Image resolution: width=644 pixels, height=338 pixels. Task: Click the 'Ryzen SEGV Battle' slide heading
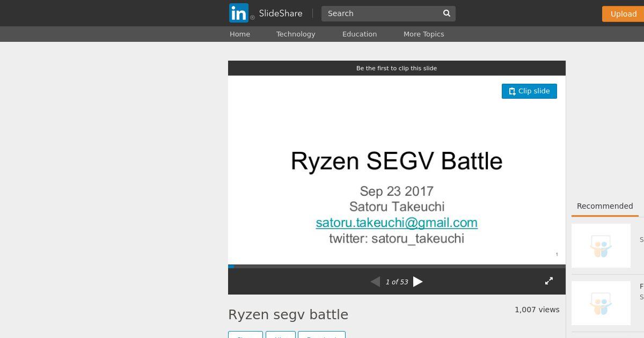397,161
